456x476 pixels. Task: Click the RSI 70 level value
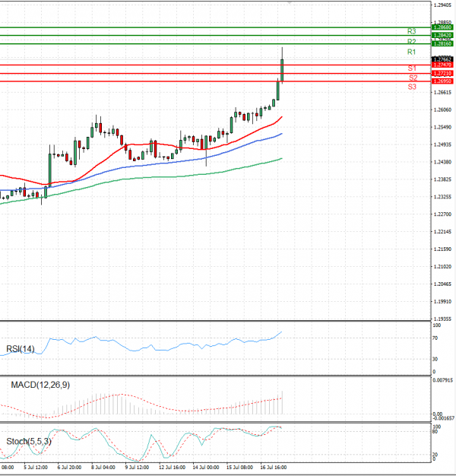pyautogui.click(x=435, y=338)
